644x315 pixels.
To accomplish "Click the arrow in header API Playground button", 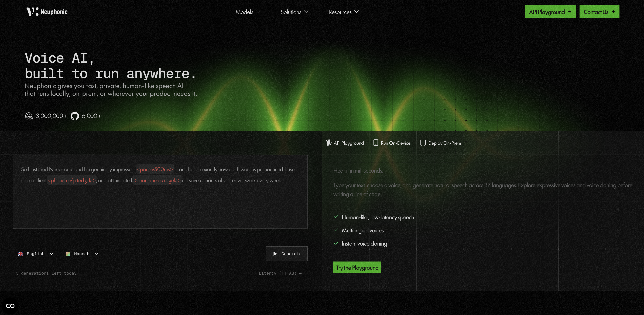I will (x=570, y=12).
